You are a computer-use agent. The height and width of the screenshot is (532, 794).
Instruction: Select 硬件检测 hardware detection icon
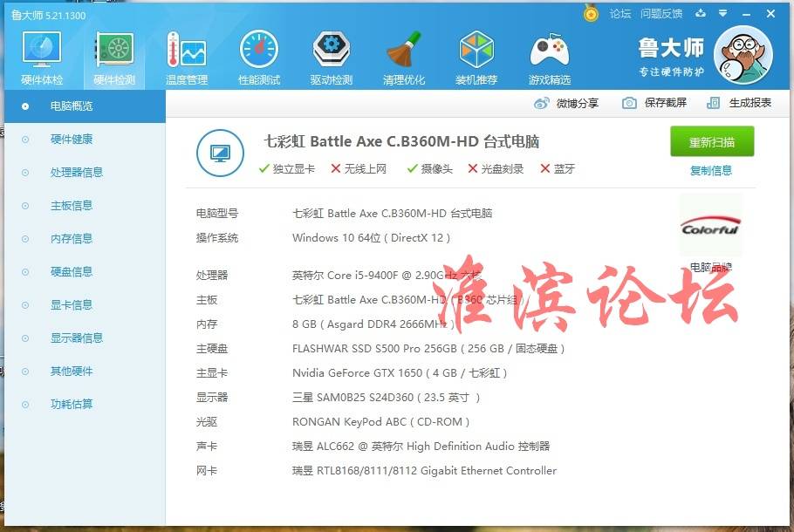pos(114,58)
